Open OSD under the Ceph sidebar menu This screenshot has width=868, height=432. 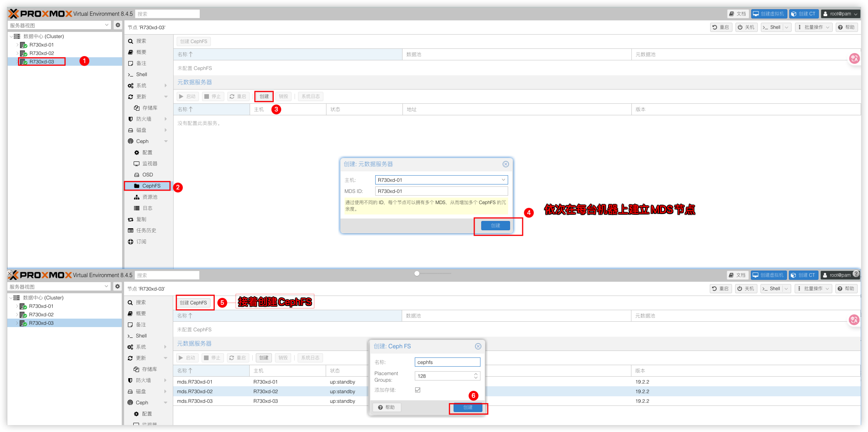(148, 175)
